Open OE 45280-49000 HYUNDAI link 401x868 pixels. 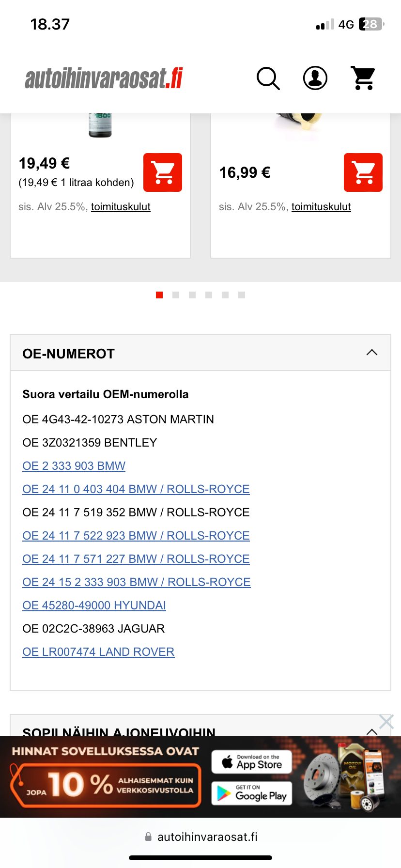pos(94,605)
